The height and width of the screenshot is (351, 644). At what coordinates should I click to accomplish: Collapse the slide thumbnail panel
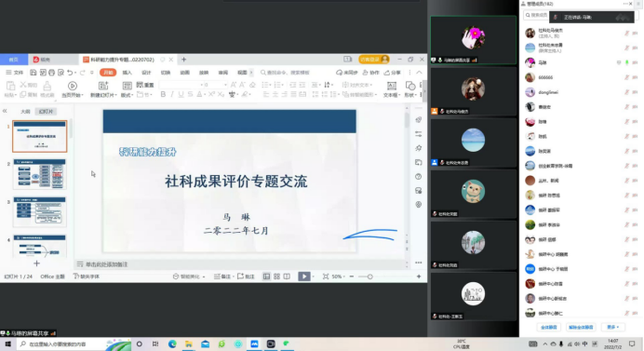pos(5,111)
